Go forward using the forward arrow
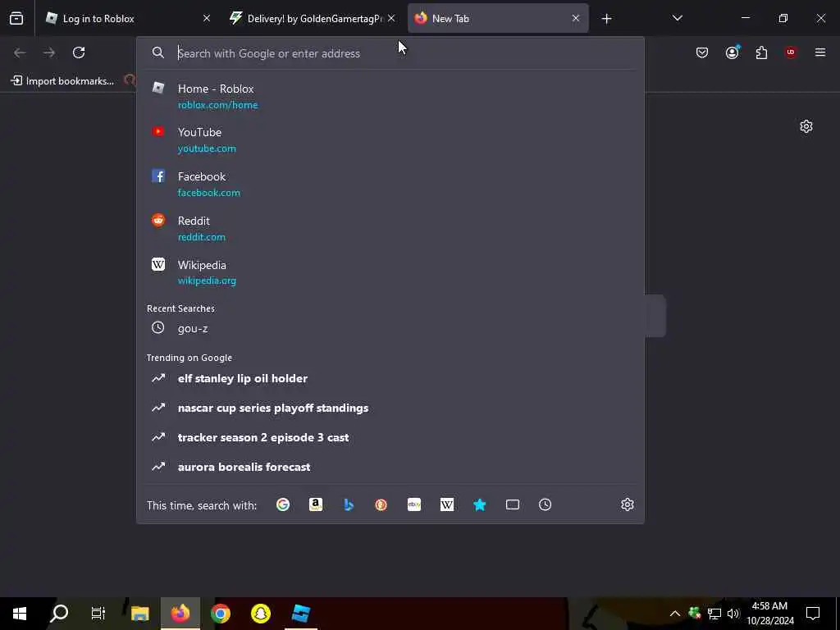Screen dimensions: 840x630 [x=49, y=52]
